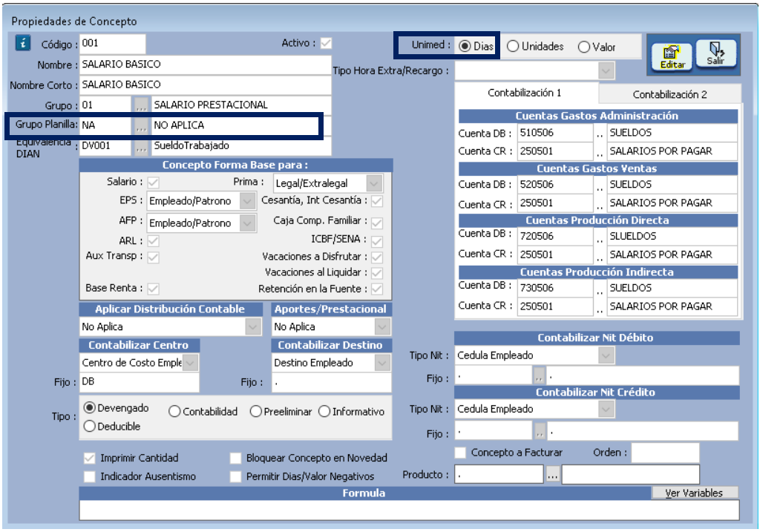Click the Grupo code field 01
Screen dimensions: 760x532
click(105, 105)
